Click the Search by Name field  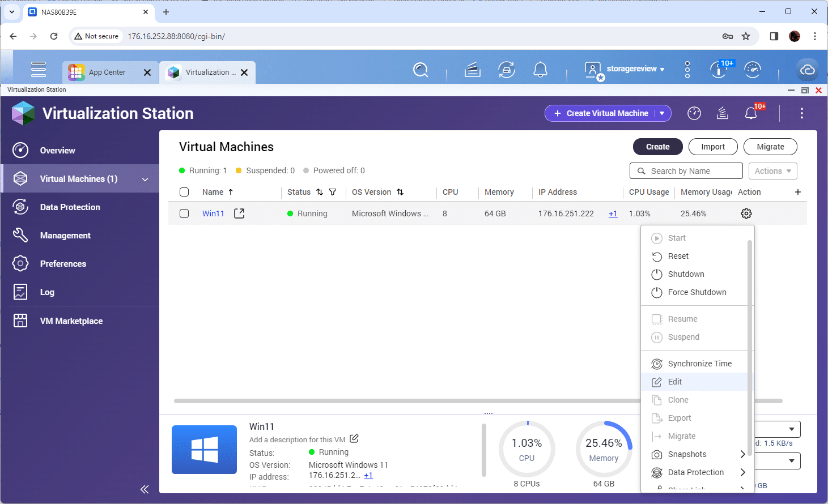click(x=686, y=171)
